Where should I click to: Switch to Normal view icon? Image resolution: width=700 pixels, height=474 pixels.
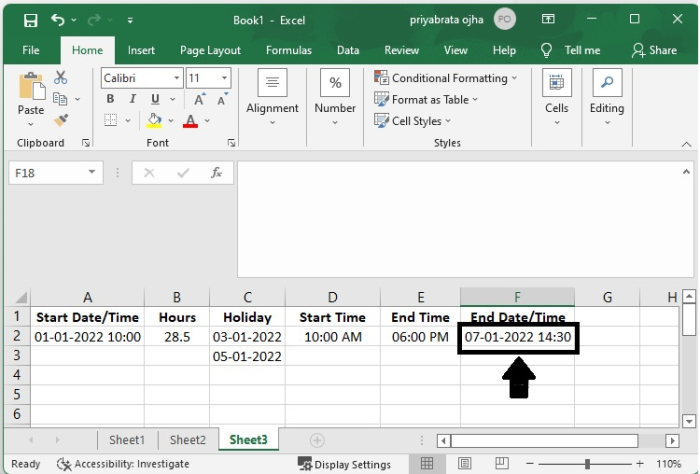click(x=427, y=464)
